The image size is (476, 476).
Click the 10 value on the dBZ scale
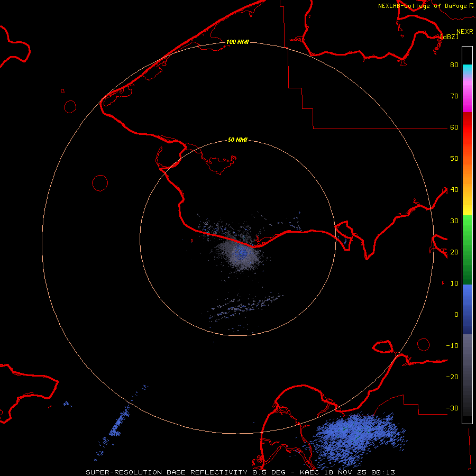pos(454,283)
